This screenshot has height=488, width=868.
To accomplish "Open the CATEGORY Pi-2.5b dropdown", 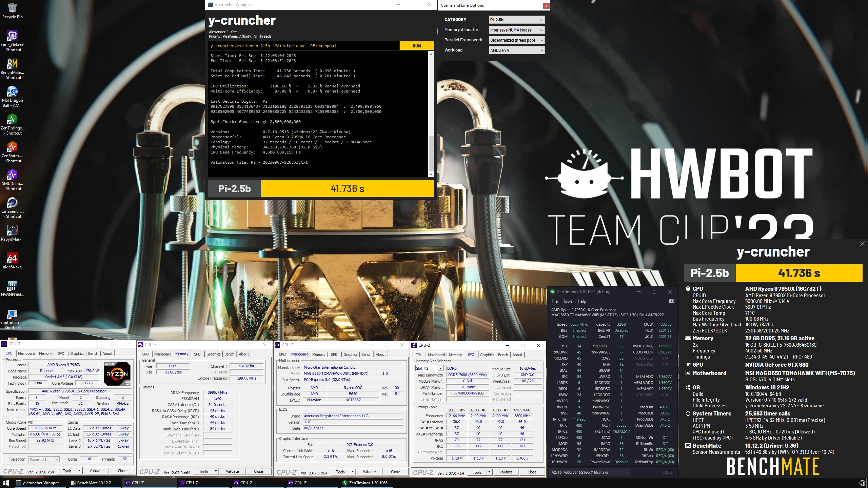I will click(x=517, y=20).
